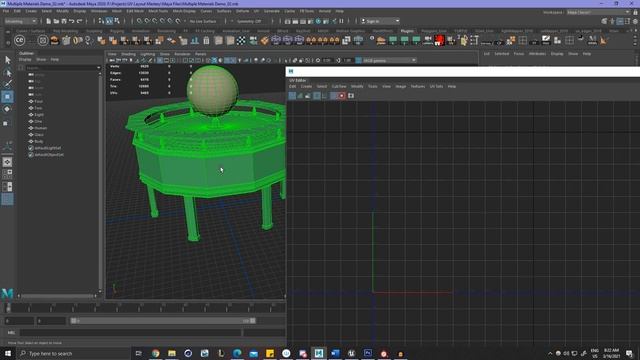Open the Mesh Tools menu in main menu bar
The height and width of the screenshot is (360, 640).
pos(158,11)
